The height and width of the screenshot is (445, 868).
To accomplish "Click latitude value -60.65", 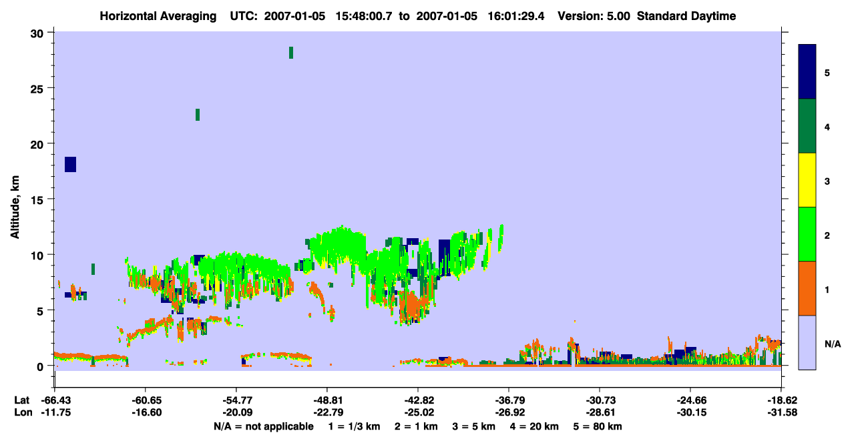I will tap(145, 400).
